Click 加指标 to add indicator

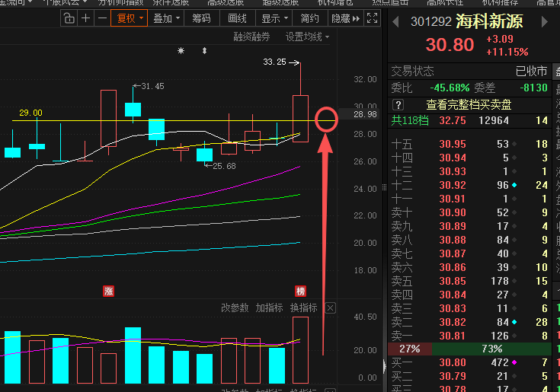click(x=269, y=308)
